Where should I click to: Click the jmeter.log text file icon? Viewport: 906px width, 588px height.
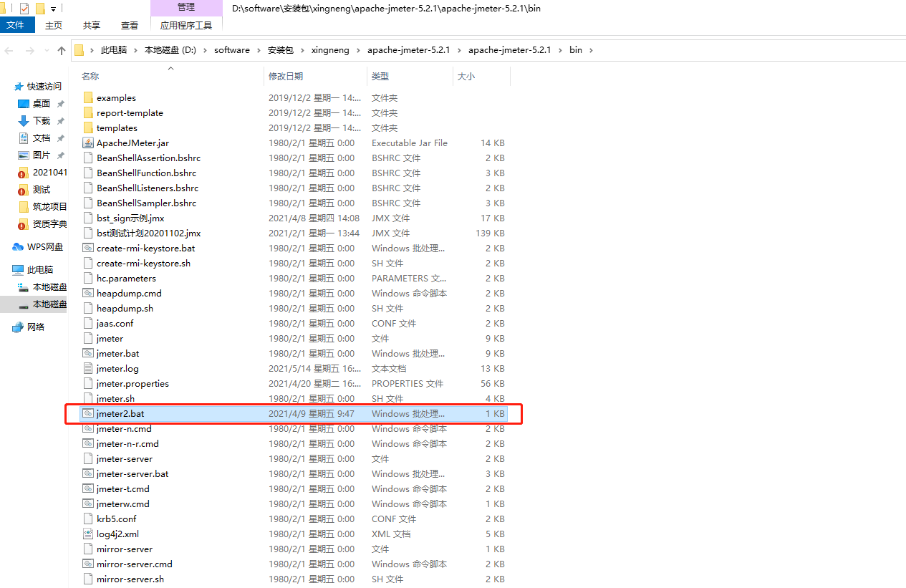click(89, 368)
